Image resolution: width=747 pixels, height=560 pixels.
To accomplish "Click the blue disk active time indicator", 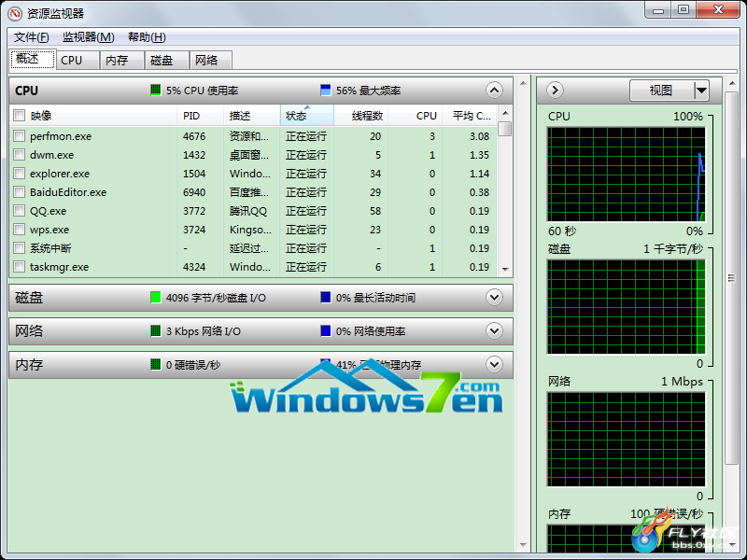I will point(325,298).
